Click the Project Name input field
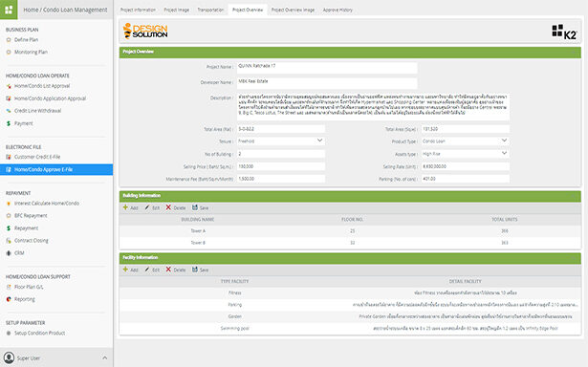 (x=327, y=68)
